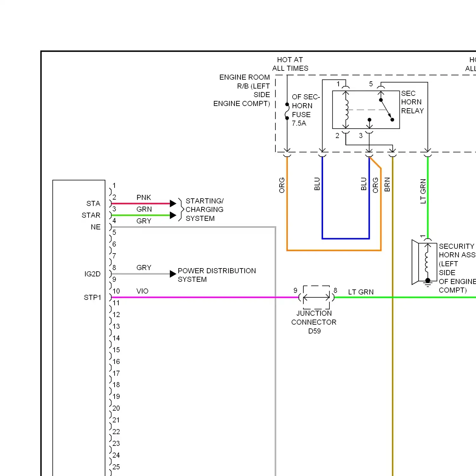Click the vertical ORG label beside the BRN wire
476x476 pixels.
pyautogui.click(x=375, y=185)
